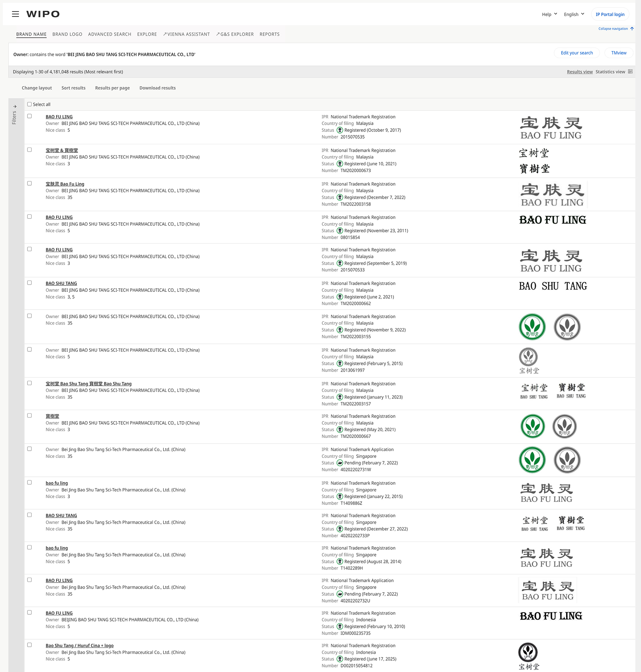The height and width of the screenshot is (672, 641).
Task: Tick the checkbox for the first BAO FU LING result
Action: pos(30,116)
